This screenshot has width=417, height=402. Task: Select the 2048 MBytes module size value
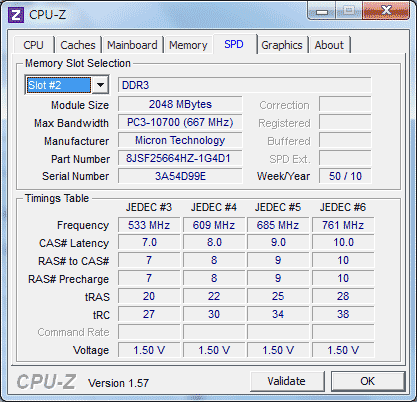point(180,104)
